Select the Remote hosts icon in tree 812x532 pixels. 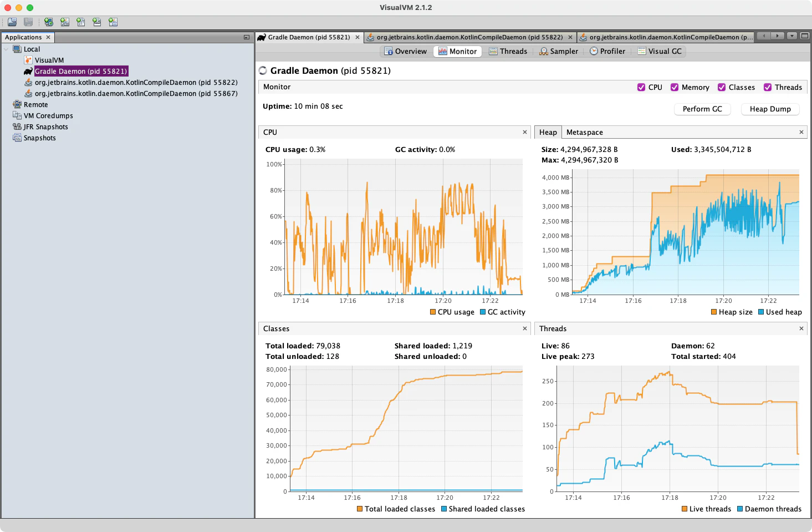point(17,104)
